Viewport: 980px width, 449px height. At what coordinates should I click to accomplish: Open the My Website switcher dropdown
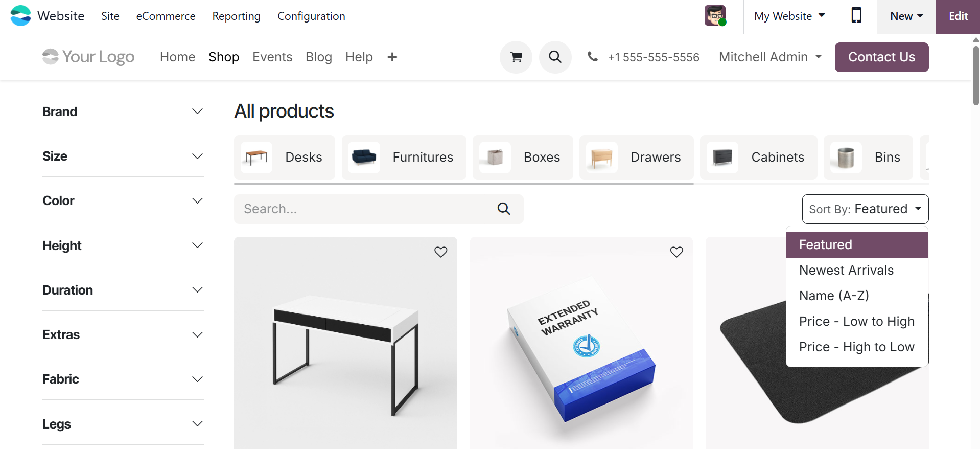pyautogui.click(x=789, y=16)
